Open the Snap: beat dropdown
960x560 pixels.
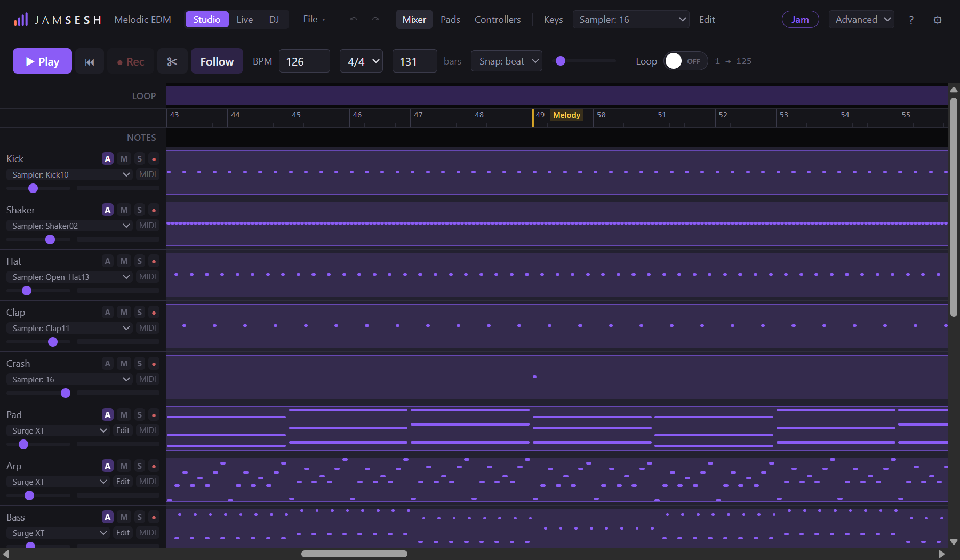pyautogui.click(x=507, y=61)
